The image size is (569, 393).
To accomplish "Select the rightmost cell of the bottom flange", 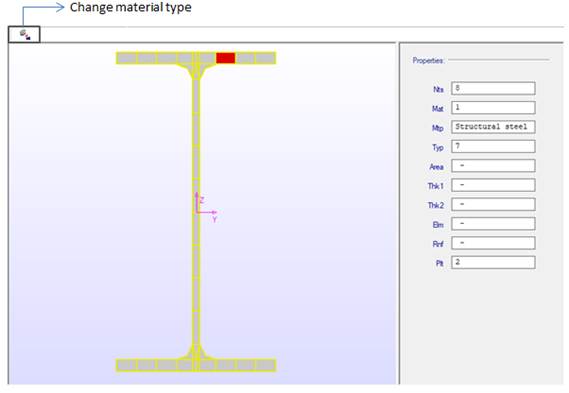I will (x=266, y=365).
